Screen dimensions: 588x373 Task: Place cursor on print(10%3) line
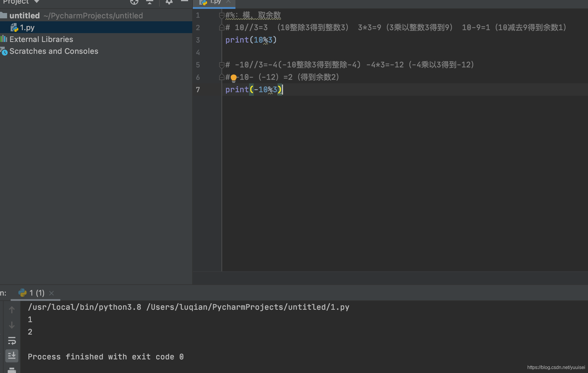(251, 40)
